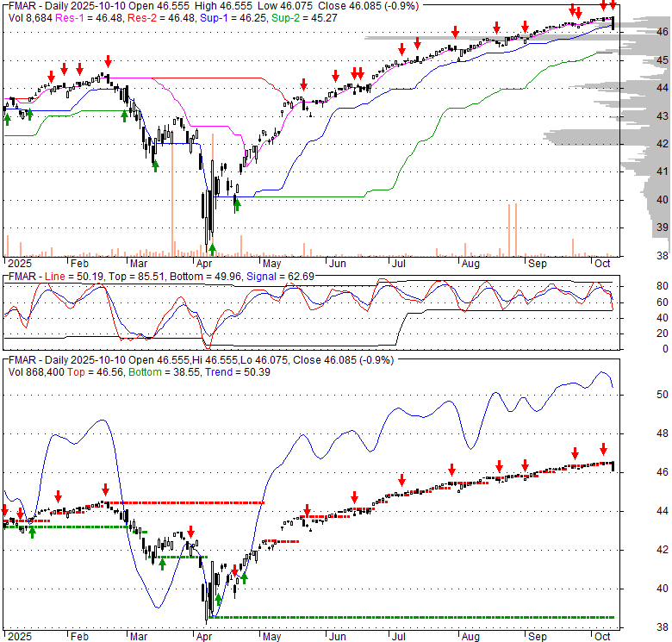Click the 80 level on the oscillator axis
The width and height of the screenshot is (672, 642).
click(x=638, y=286)
